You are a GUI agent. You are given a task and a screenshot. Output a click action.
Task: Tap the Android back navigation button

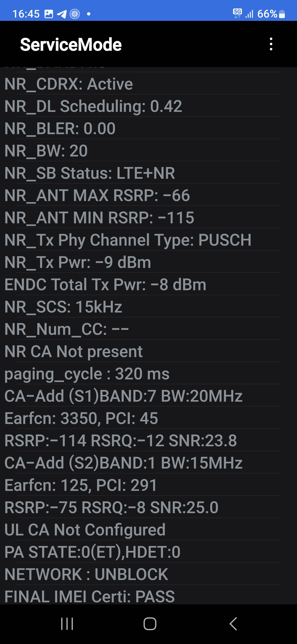[233, 624]
